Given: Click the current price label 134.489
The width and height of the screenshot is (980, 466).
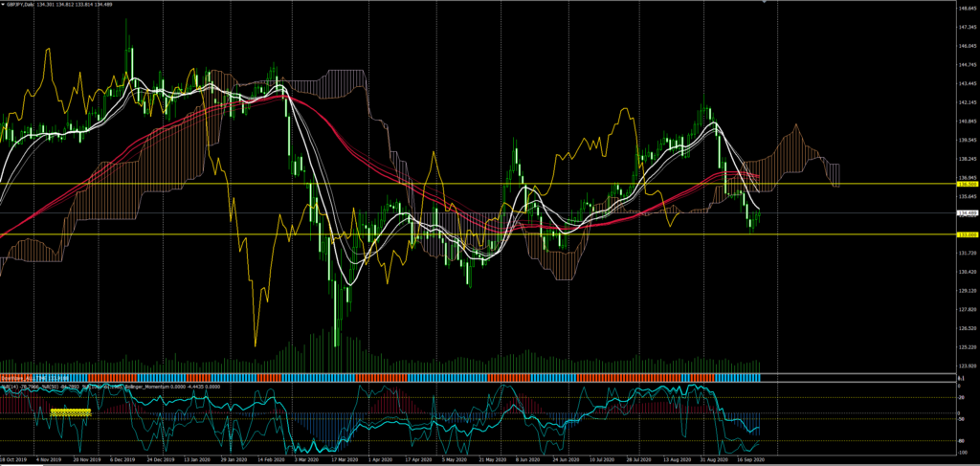Looking at the screenshot, I should (967, 212).
